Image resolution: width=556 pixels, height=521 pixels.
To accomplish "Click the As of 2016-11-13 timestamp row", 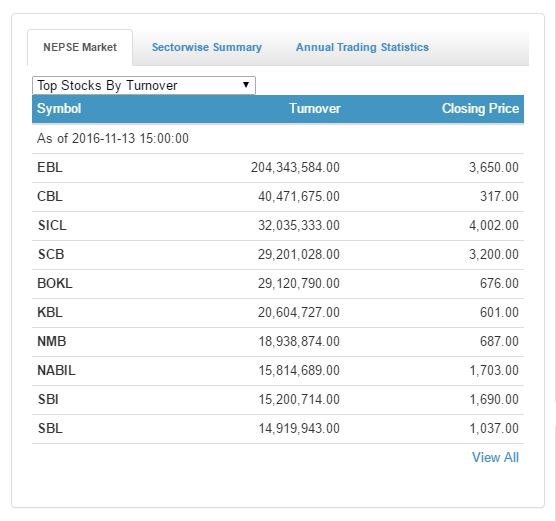I will pyautogui.click(x=278, y=139).
